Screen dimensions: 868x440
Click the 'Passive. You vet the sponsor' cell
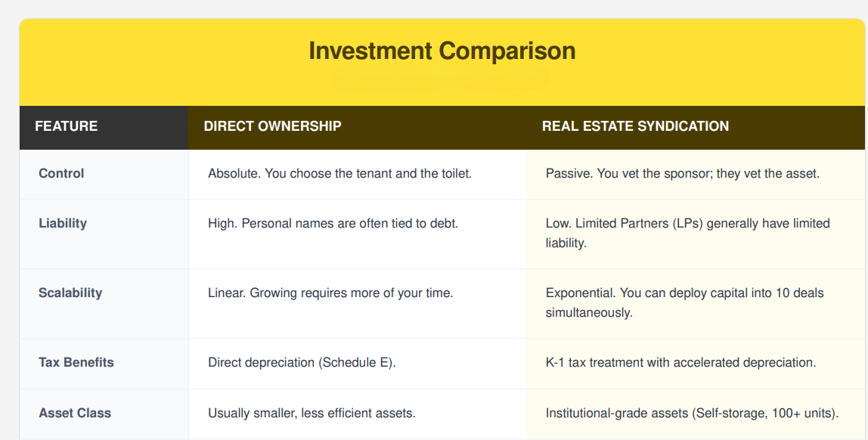pyautogui.click(x=696, y=175)
